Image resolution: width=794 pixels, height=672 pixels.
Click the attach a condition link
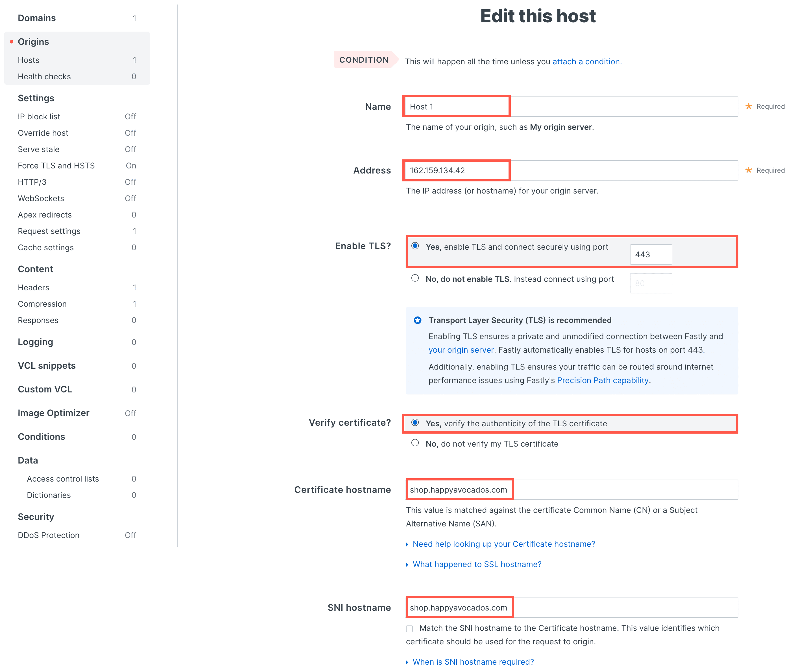(x=586, y=61)
